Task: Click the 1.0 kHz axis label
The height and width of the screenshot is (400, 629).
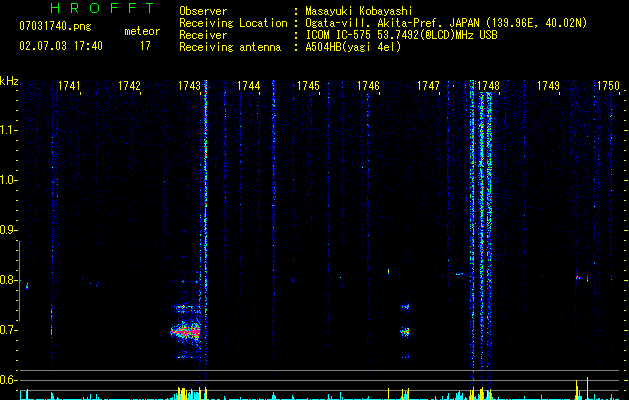Action: pyautogui.click(x=8, y=180)
